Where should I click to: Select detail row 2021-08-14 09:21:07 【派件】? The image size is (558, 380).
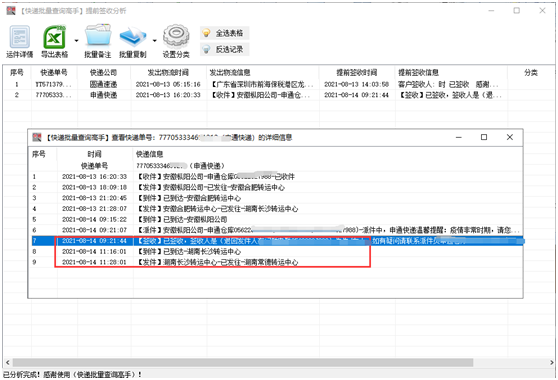coord(276,230)
